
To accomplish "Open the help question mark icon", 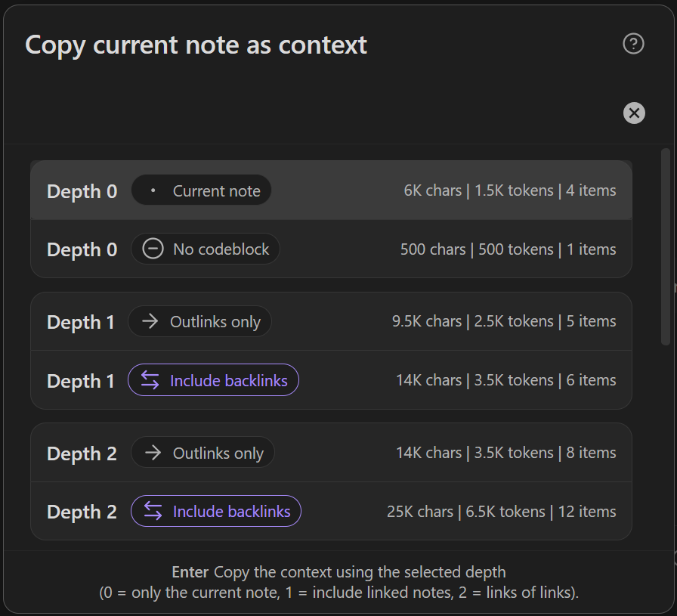I will pyautogui.click(x=633, y=44).
